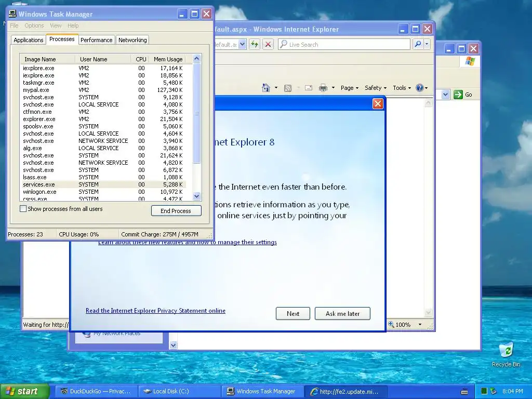The width and height of the screenshot is (532, 399).
Task: Expand the IE address bar dropdown
Action: [x=242, y=44]
